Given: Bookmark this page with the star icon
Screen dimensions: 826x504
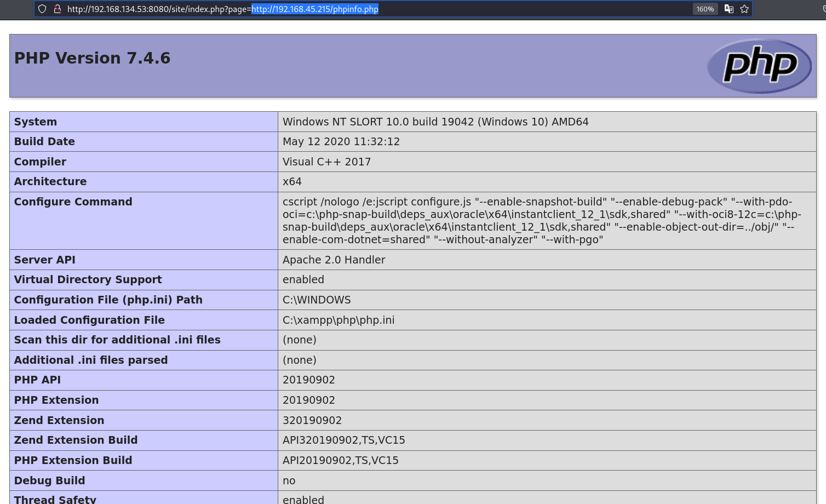Looking at the screenshot, I should [744, 9].
